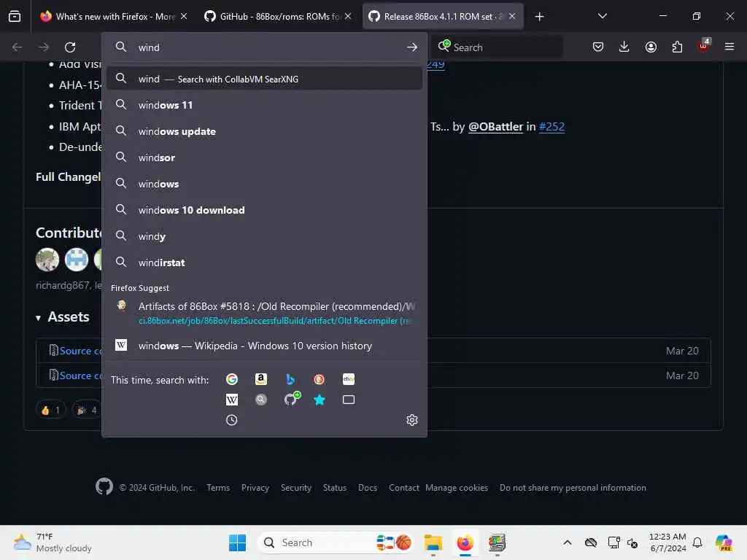Open clock and calendar at 12:23 AM
Image resolution: width=747 pixels, height=560 pixels.
667,542
